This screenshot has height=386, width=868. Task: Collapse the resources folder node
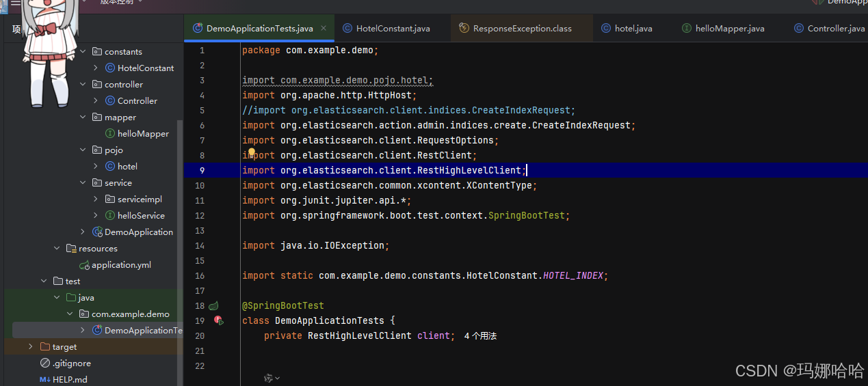click(57, 248)
